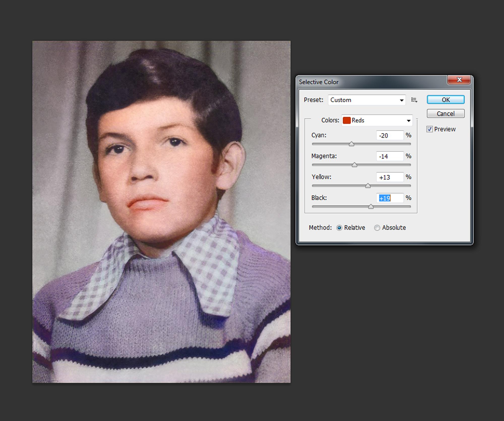
Task: Close the Selective Color dialog
Action: pos(459,80)
